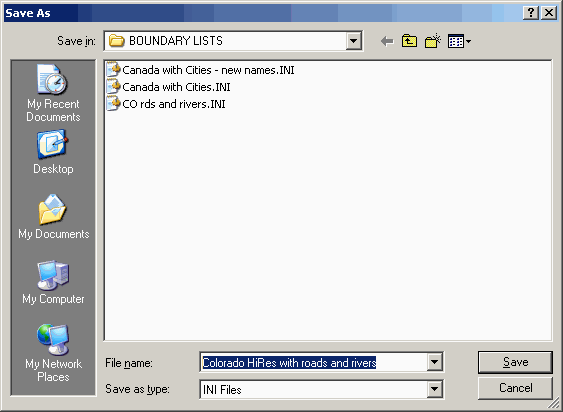563x412 pixels.
Task: Go to Desktop in the places bar
Action: pos(53,152)
